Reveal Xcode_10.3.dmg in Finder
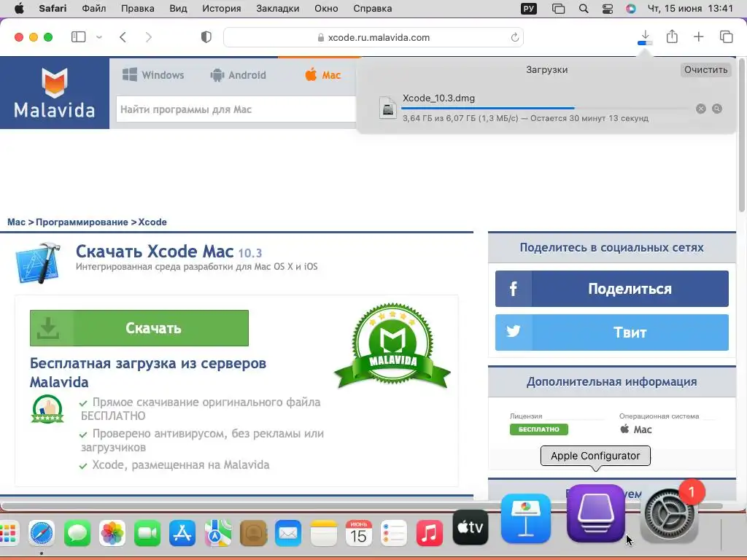This screenshot has width=747, height=560. pyautogui.click(x=717, y=109)
